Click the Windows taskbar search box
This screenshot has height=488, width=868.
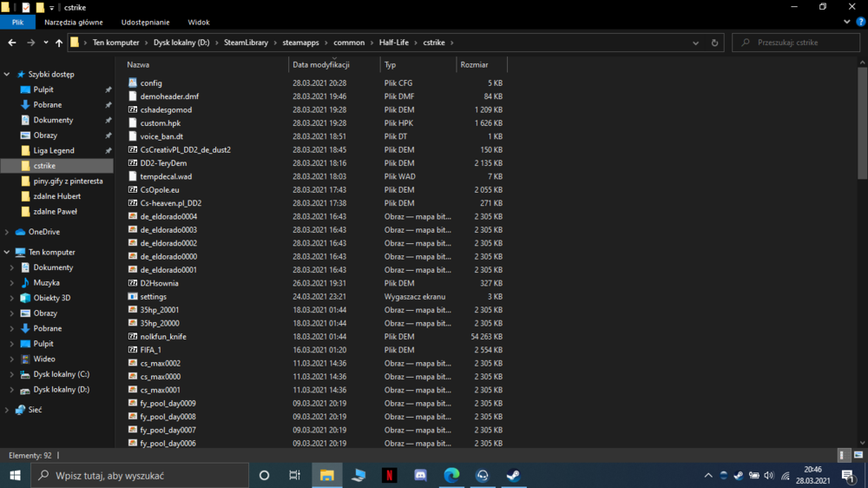click(140, 475)
